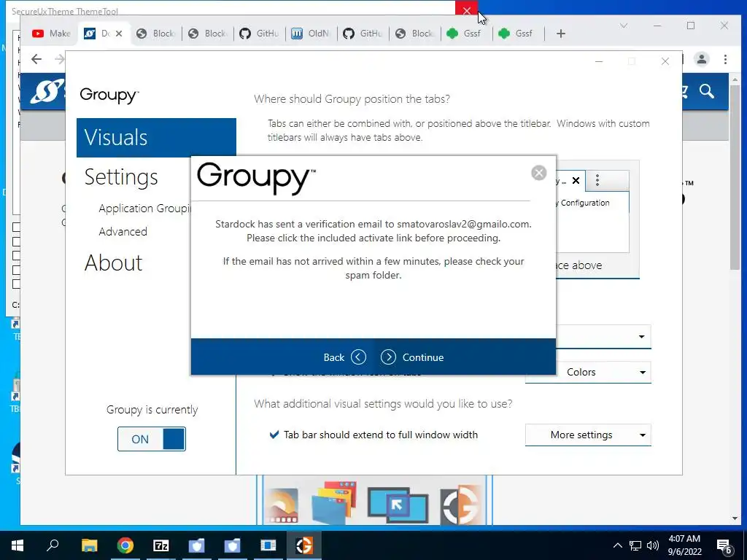Open the second GitHub browser tab
This screenshot has height=560, width=747.
pos(363,34)
